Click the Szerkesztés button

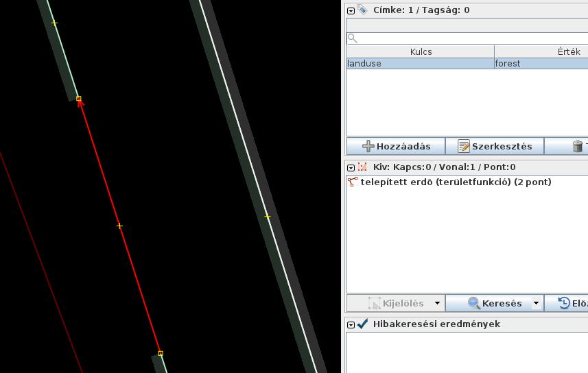pos(495,146)
